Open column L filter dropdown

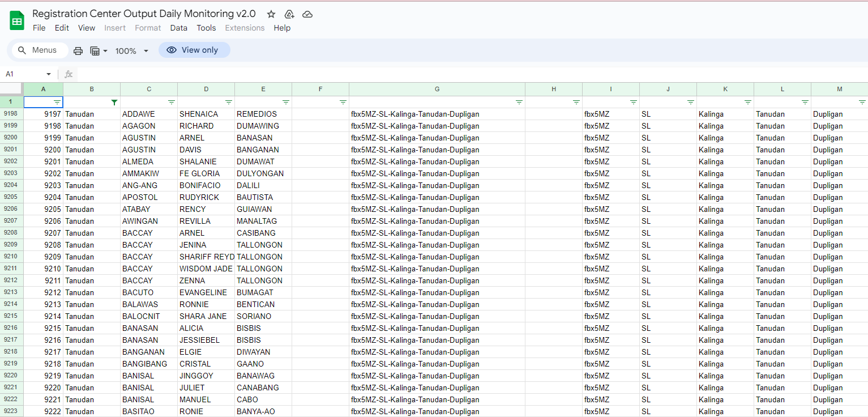[805, 103]
